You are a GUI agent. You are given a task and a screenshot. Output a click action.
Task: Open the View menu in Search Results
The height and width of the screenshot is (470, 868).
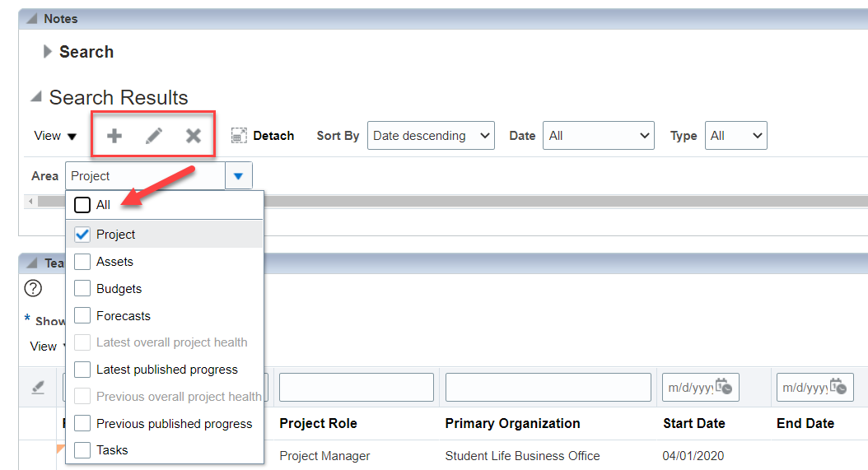pos(55,136)
